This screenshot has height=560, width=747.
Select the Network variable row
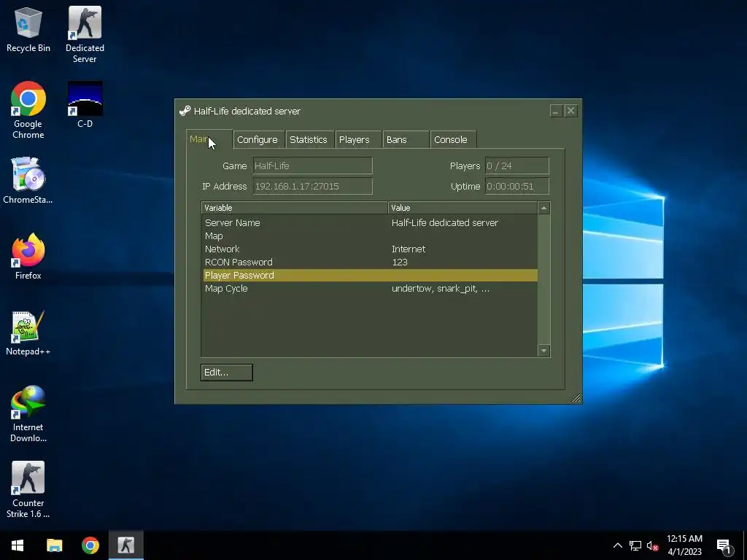[x=369, y=249]
